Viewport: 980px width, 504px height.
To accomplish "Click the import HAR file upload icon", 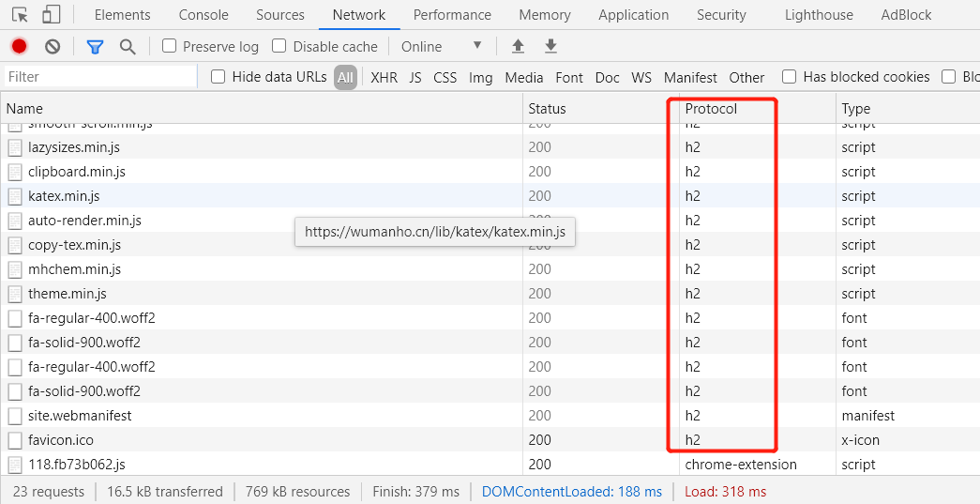I will [x=518, y=46].
